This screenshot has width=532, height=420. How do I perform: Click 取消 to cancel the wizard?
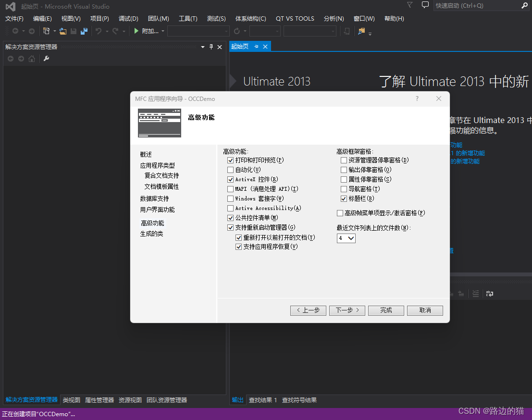[x=425, y=310]
